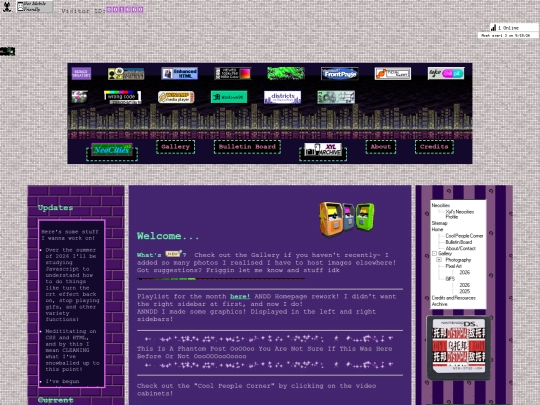Open Pixel Art in the site tree
The image size is (540, 405).
pos(454,266)
